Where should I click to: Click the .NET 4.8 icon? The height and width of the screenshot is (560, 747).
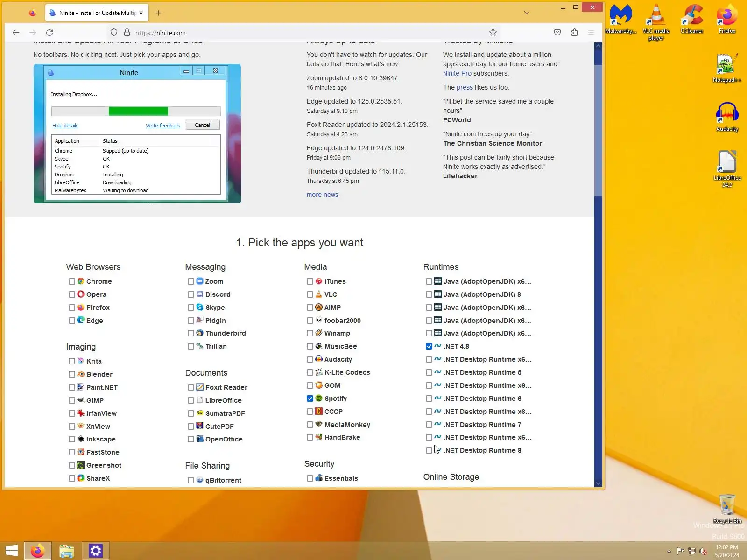point(438,346)
